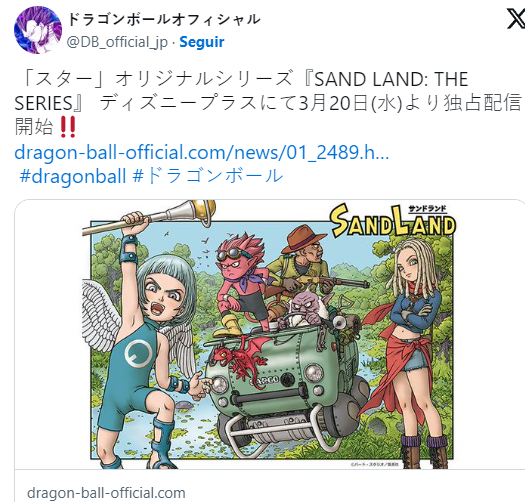Click the brown hat on the rifleman
The width and height of the screenshot is (525, 502).
click(x=301, y=239)
